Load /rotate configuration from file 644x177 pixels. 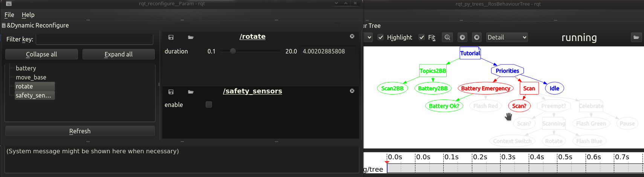(191, 37)
